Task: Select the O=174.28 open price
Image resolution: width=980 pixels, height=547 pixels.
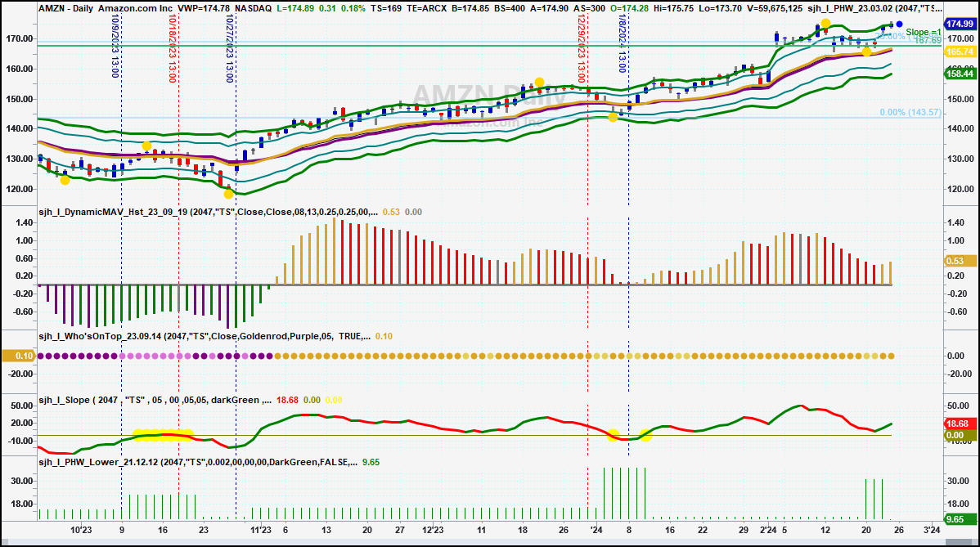Action: tap(628, 8)
